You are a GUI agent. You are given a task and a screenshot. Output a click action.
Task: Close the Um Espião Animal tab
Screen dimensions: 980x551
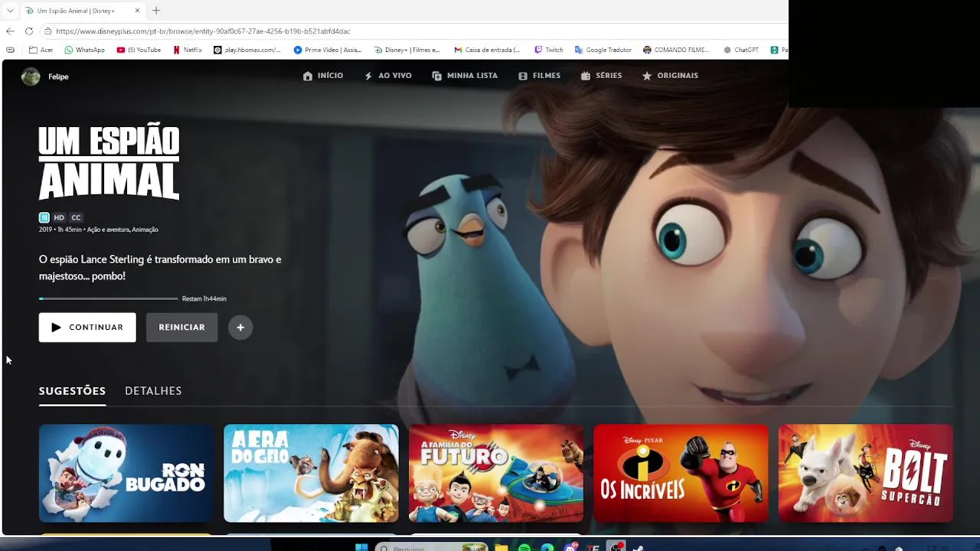click(137, 11)
